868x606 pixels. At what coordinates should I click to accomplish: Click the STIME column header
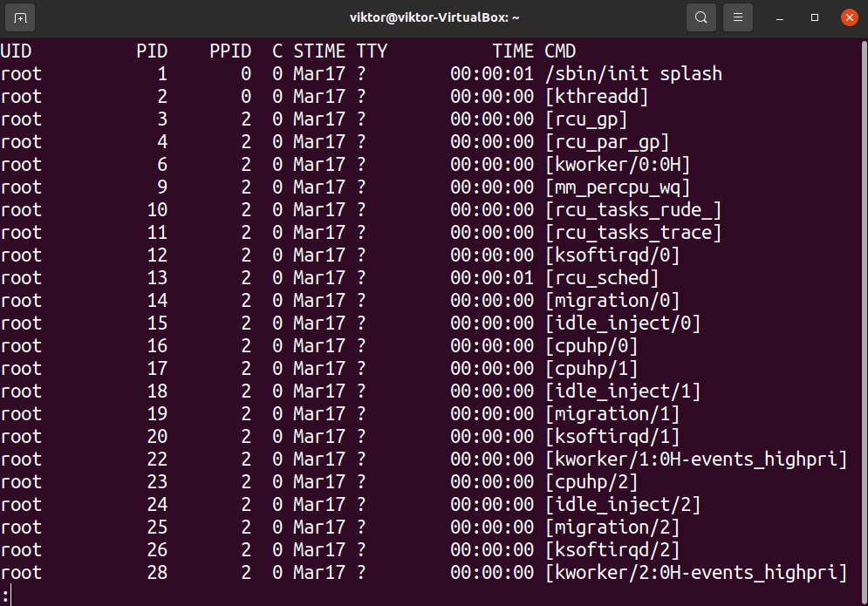pos(319,51)
